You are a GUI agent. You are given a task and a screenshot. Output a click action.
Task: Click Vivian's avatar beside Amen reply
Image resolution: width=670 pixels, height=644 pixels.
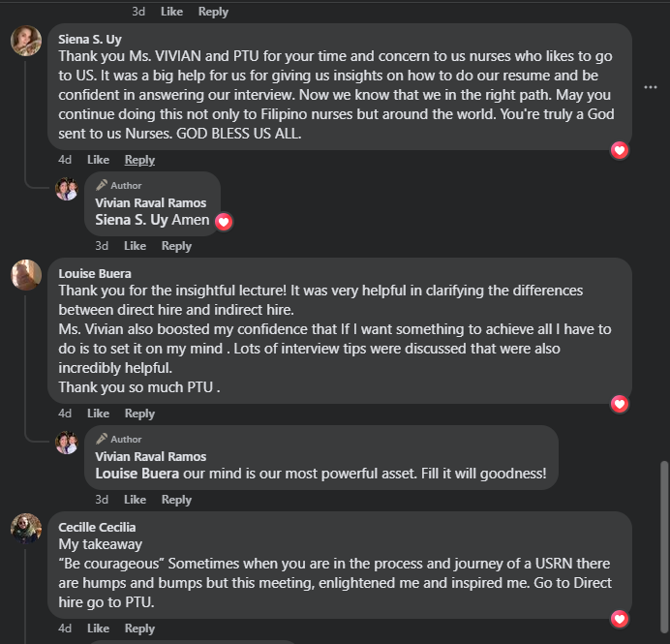click(66, 189)
